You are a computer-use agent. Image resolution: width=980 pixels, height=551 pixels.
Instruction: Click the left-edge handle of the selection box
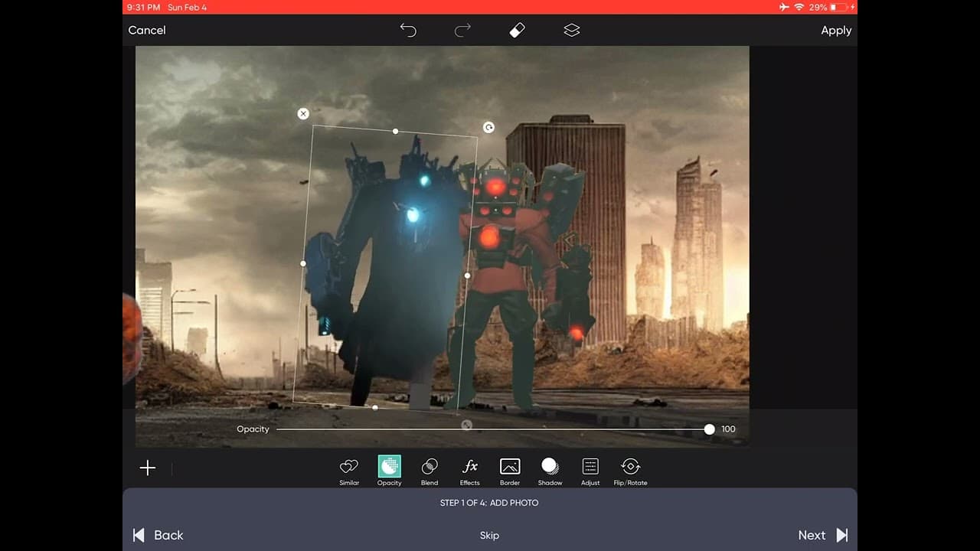(303, 264)
